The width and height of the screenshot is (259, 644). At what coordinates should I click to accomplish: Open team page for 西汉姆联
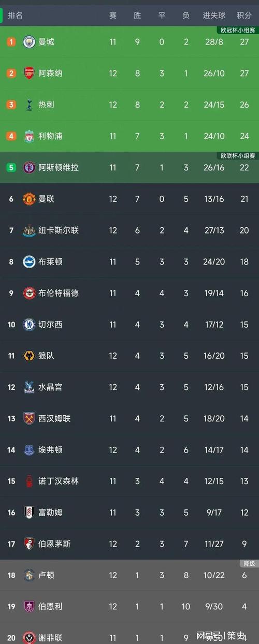54,418
